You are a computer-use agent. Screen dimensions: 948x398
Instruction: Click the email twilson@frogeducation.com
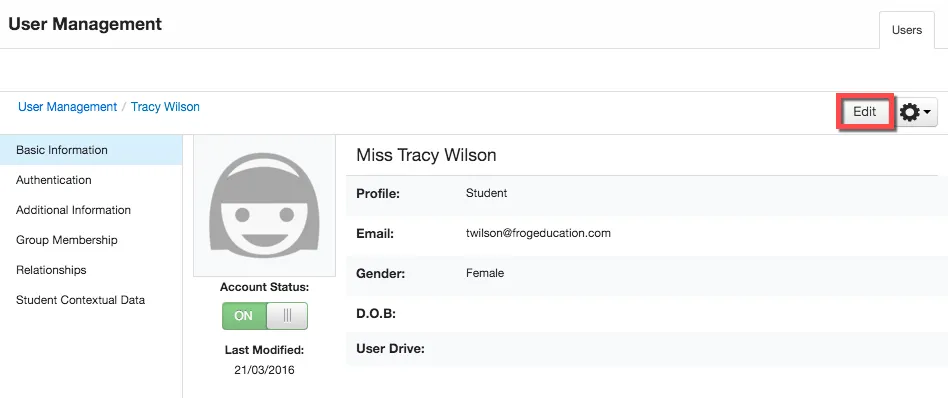(x=538, y=233)
